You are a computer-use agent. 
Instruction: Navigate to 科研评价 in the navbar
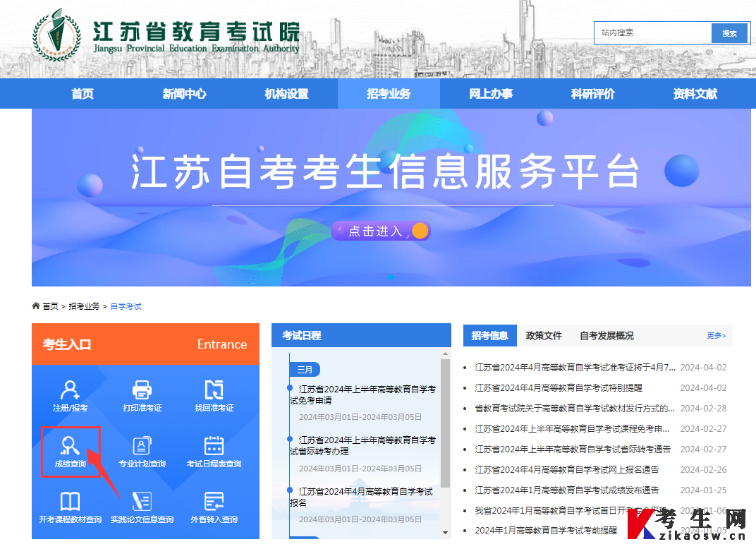coord(592,93)
